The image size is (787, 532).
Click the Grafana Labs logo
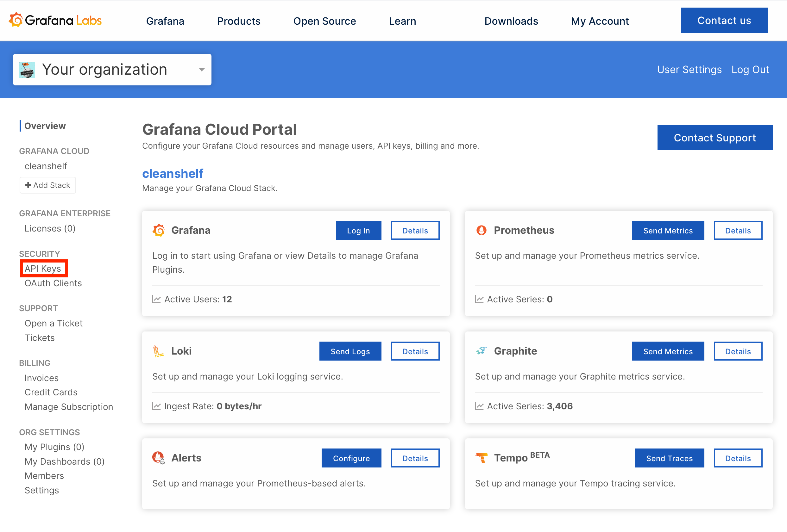point(55,20)
